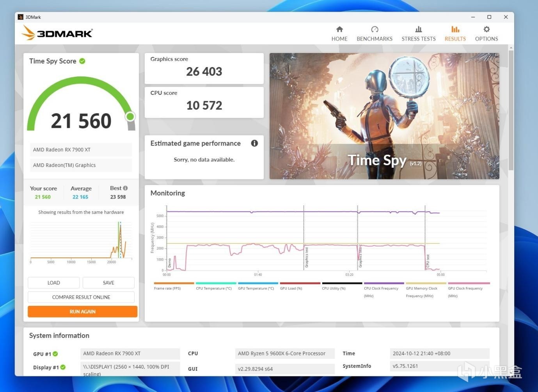
Task: Click the scrollbar up arrow
Action: (511, 48)
